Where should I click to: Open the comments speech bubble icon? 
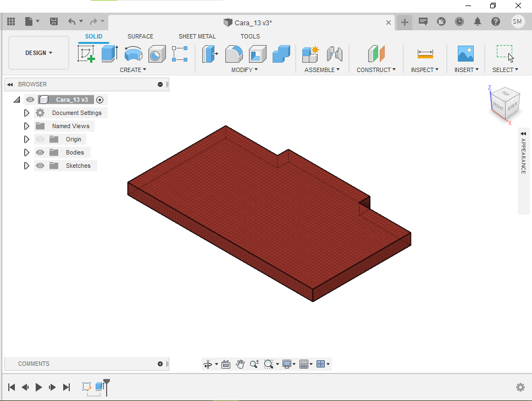[423, 22]
